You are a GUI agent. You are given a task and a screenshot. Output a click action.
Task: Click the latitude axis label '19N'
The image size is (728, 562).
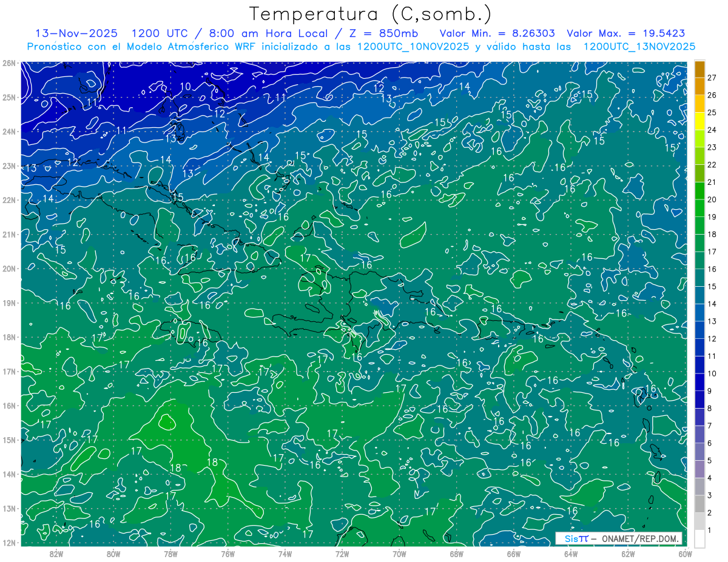(8, 303)
